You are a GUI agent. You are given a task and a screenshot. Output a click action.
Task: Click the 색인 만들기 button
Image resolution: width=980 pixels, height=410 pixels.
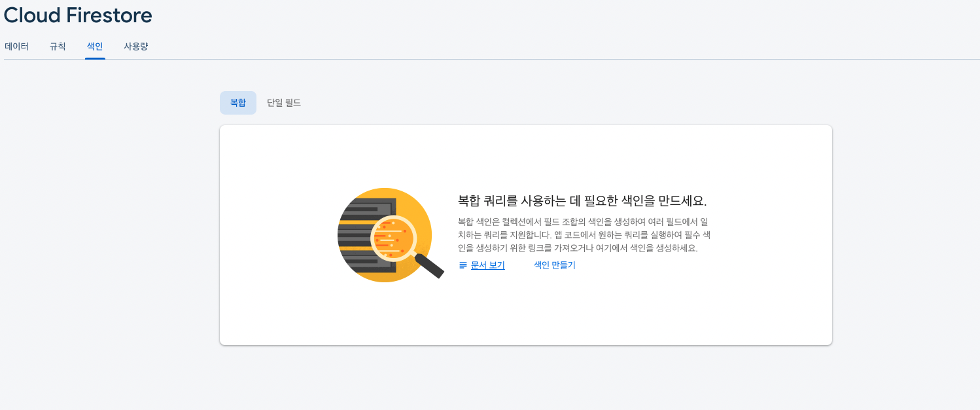(x=555, y=265)
